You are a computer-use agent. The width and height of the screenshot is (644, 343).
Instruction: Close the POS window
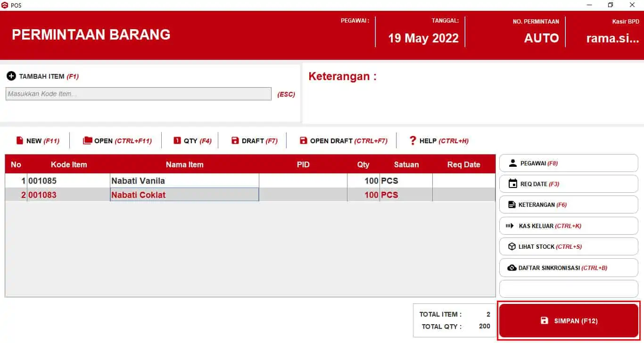point(633,5)
